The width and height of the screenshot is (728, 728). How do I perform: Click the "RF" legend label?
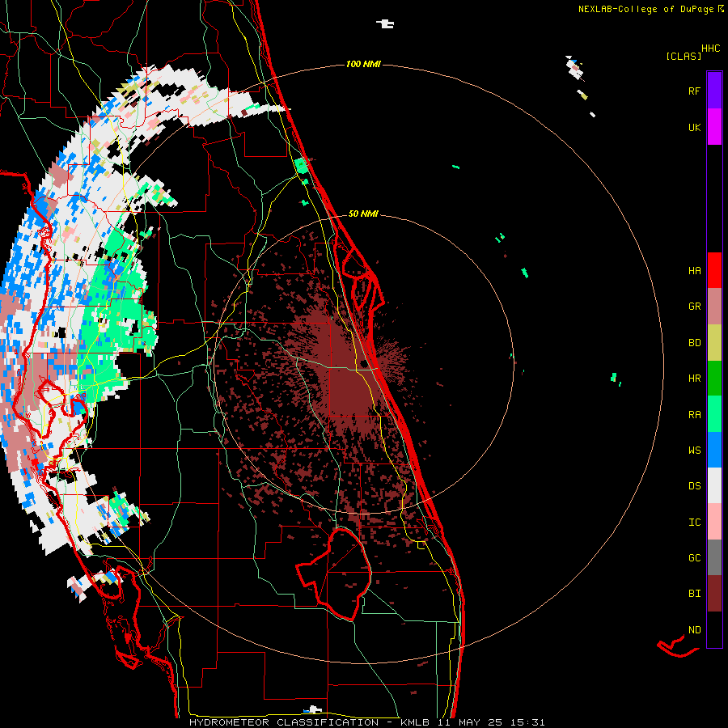[694, 91]
